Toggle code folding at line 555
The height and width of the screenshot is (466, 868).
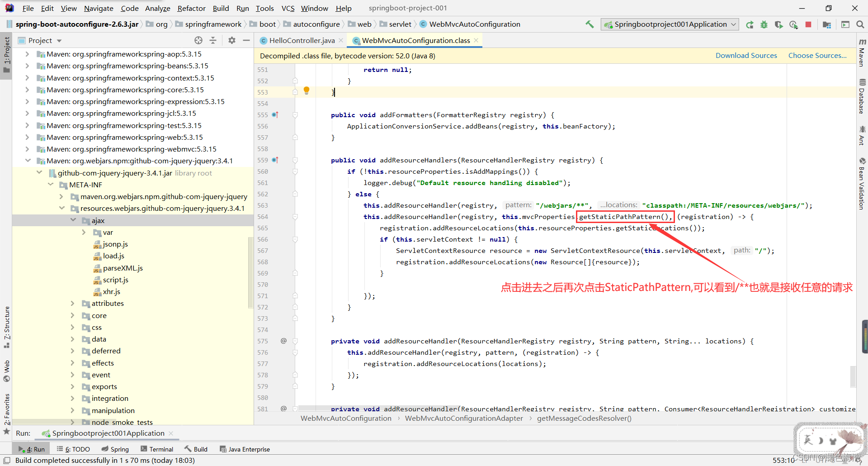tap(295, 115)
